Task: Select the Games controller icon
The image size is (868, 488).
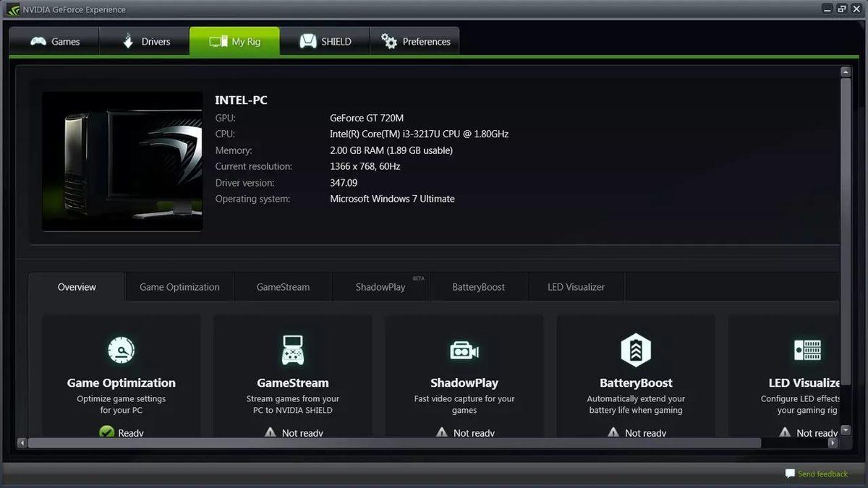Action: 38,41
